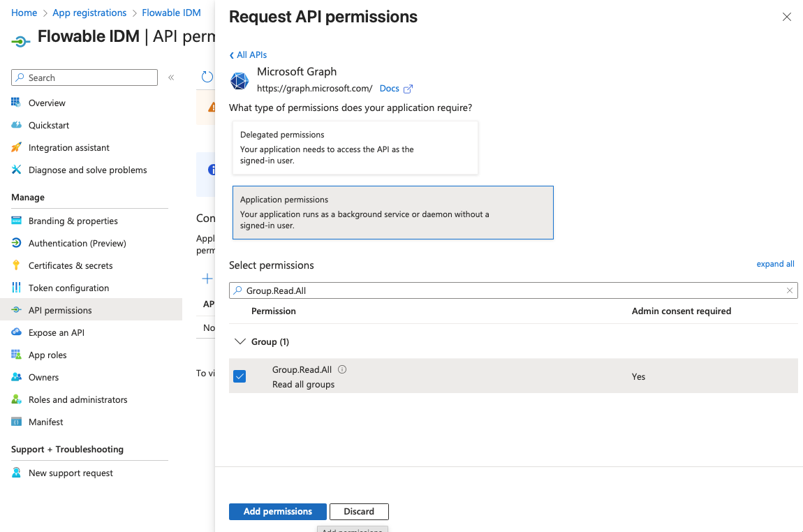Select the Application permissions option
Image resolution: width=803 pixels, height=532 pixels.
pyautogui.click(x=392, y=212)
